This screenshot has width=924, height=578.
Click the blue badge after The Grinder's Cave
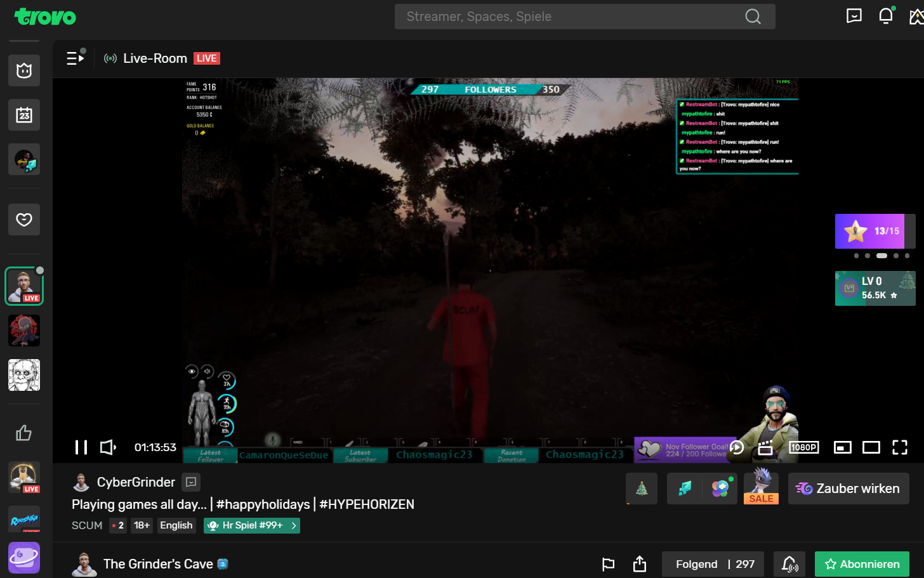click(223, 564)
